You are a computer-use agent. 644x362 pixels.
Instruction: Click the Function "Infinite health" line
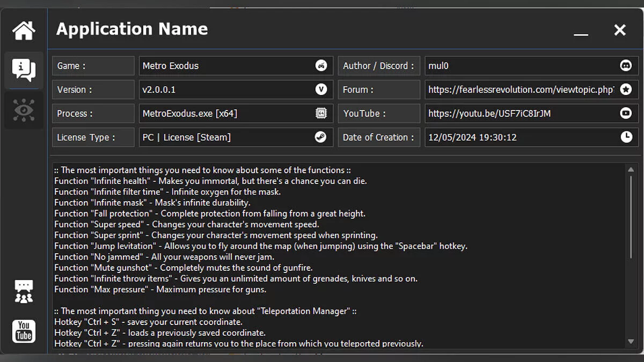coord(210,181)
